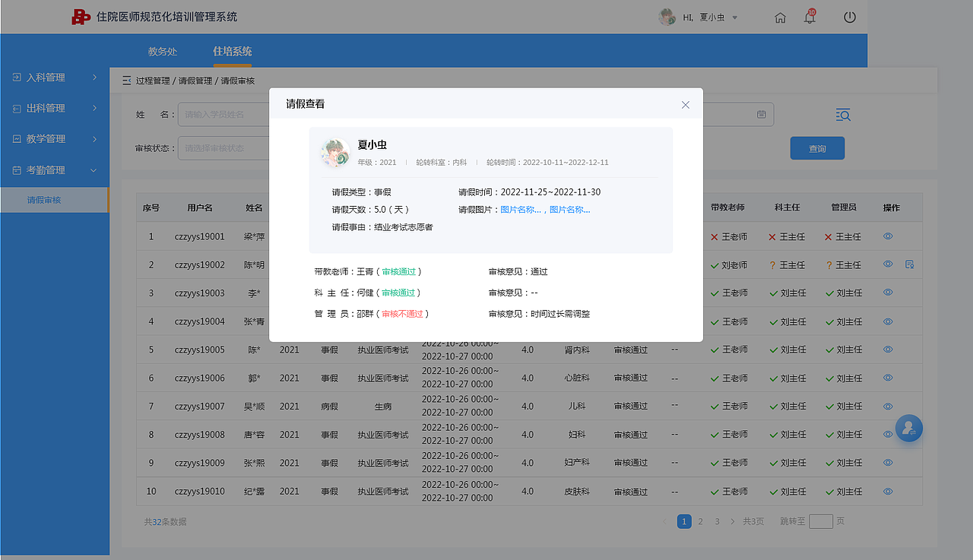Click 审核不通过 status next to 邵畔
Screen dimensions: 973x560
click(x=402, y=314)
